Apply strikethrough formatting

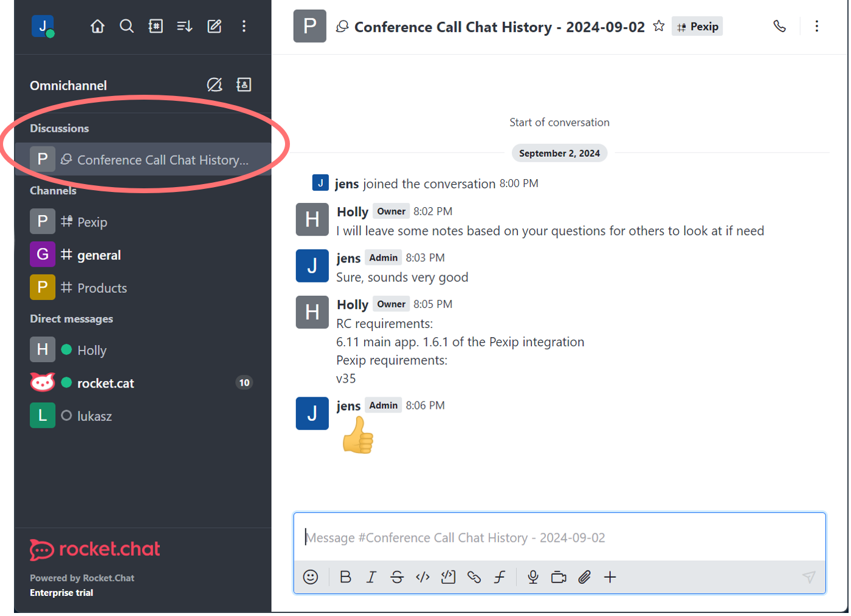397,577
